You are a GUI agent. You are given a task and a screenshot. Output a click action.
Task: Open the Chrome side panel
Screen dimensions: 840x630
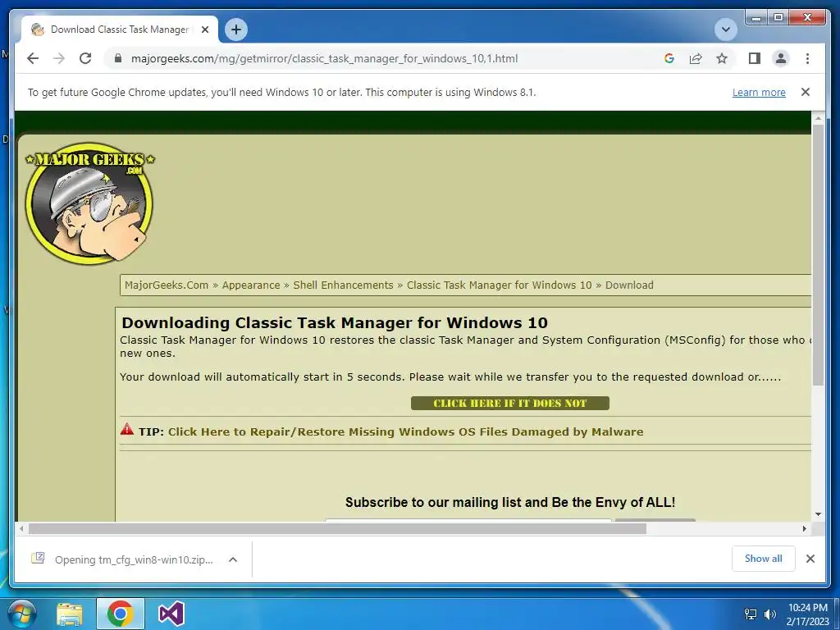[755, 58]
